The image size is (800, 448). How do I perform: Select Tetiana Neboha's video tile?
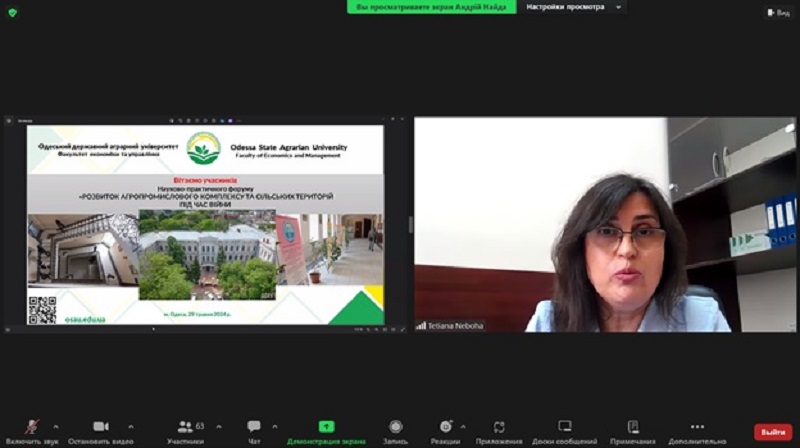click(605, 224)
